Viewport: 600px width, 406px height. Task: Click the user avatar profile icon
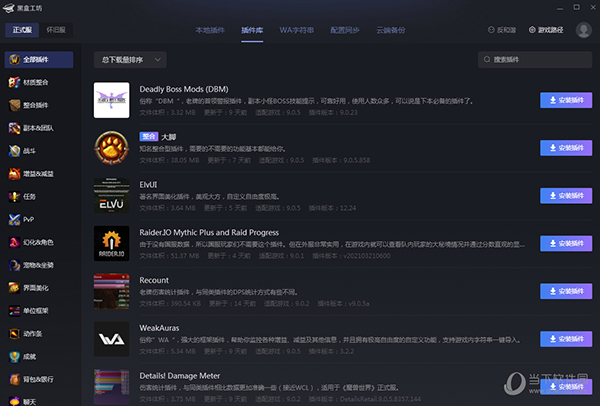(584, 30)
